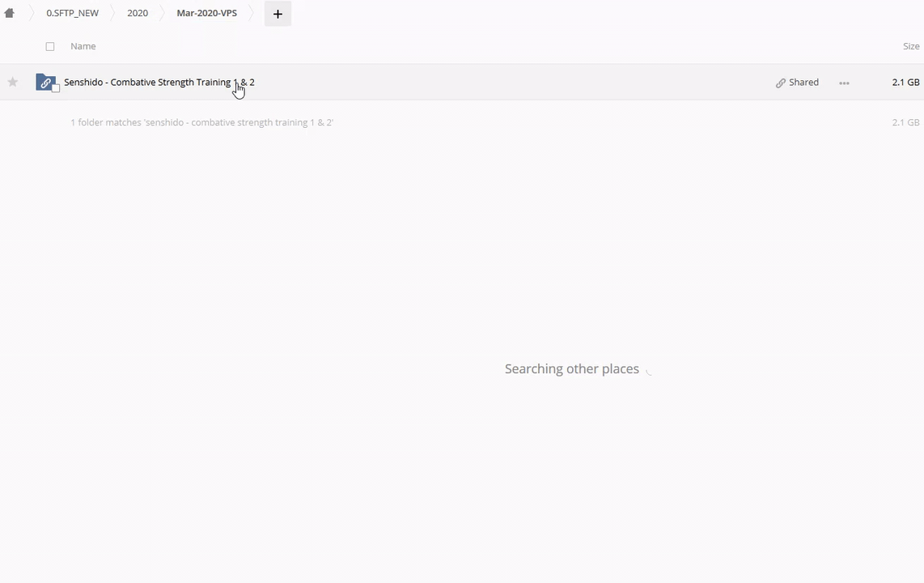Image resolution: width=924 pixels, height=583 pixels.
Task: Sort the file list by Name column
Action: coord(83,46)
